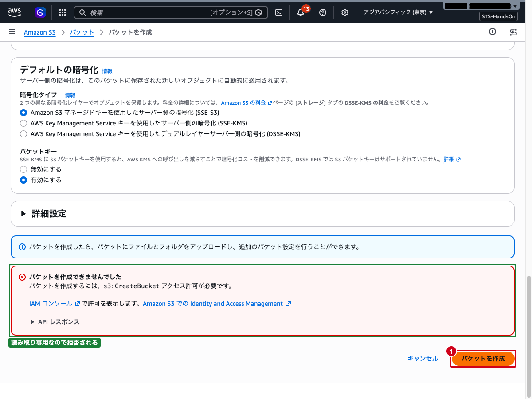Open Amazon S3 での Identity and Access Management link
Viewport: 532px width, 399px height.
(217, 304)
